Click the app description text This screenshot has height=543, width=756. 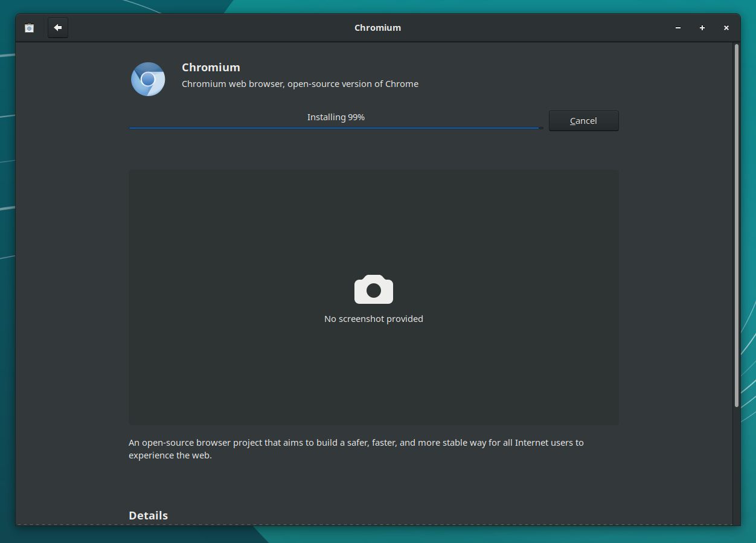tap(356, 448)
